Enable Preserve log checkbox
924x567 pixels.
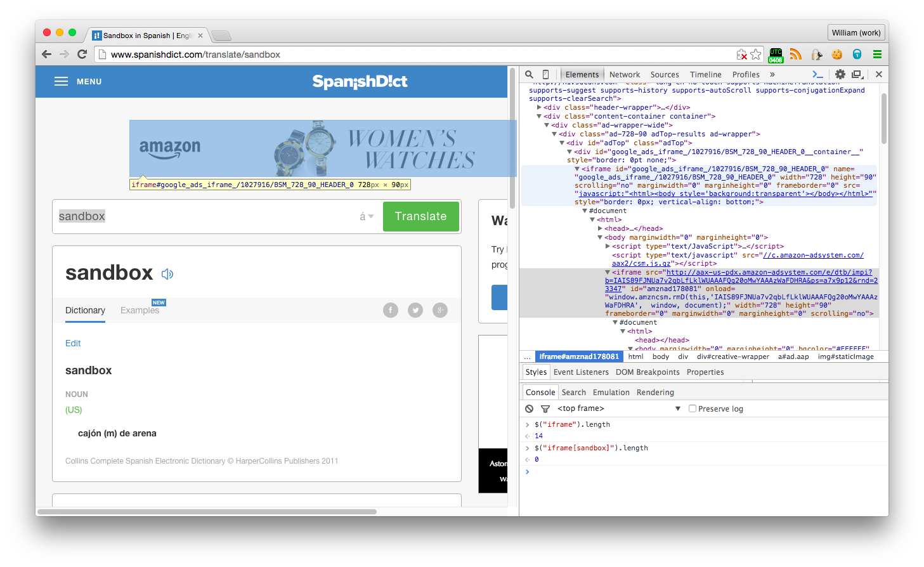tap(693, 408)
